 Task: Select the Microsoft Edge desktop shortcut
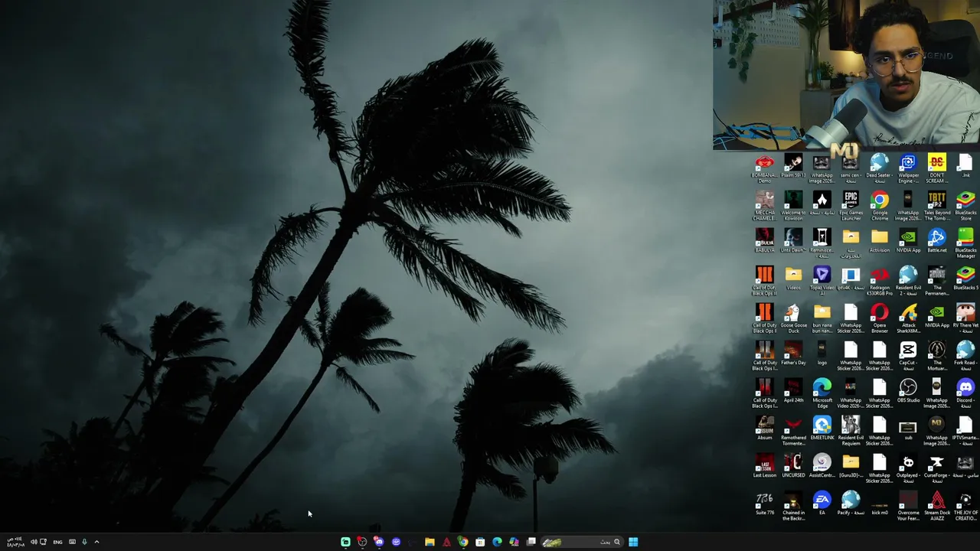pos(822,393)
